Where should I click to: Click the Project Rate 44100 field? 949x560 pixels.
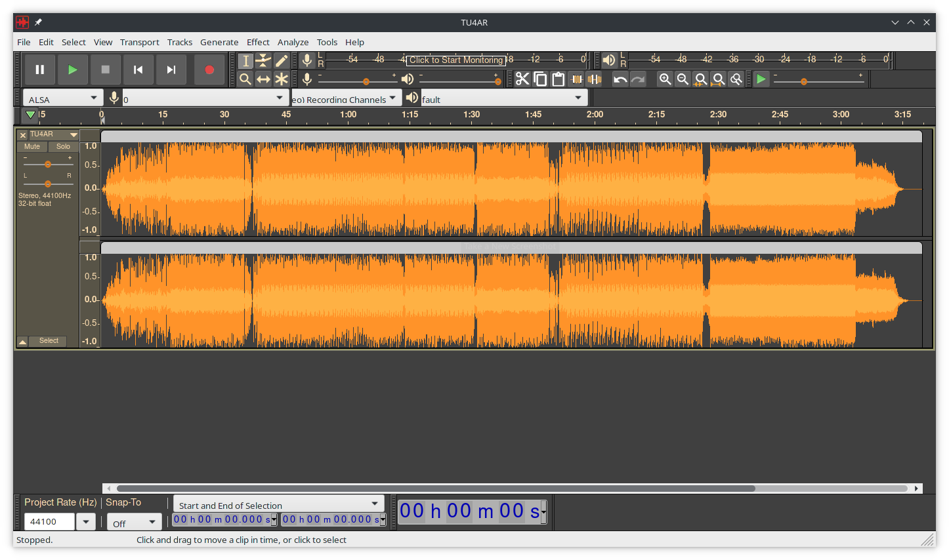pyautogui.click(x=49, y=522)
